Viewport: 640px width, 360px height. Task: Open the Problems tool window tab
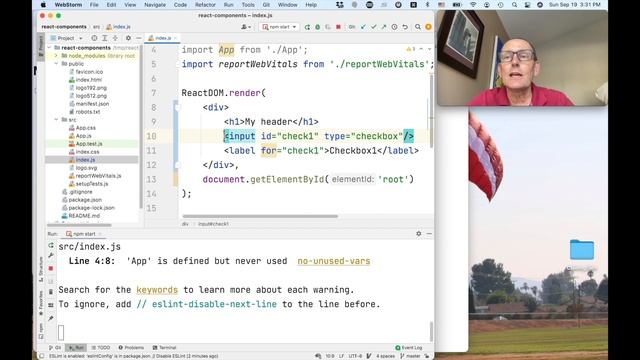131,348
